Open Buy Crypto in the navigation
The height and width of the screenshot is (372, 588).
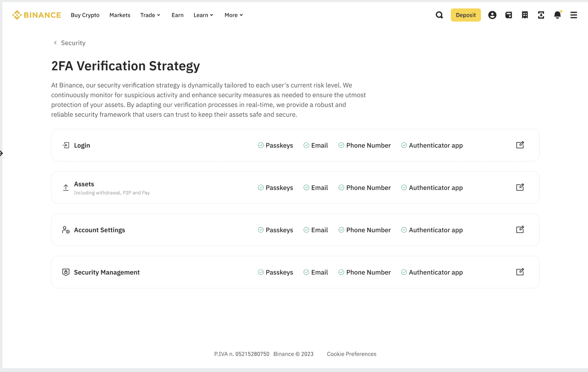point(85,15)
